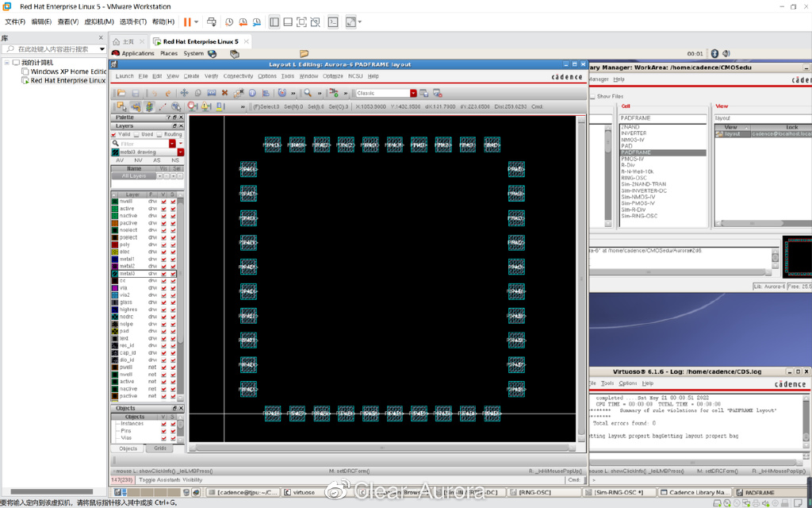Toggle visibility checkbox of glass layer
Viewport: 812px width, 508px height.
(163, 302)
